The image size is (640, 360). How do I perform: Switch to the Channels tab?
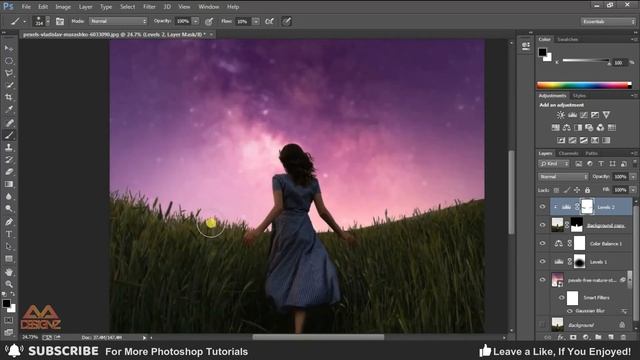click(569, 153)
